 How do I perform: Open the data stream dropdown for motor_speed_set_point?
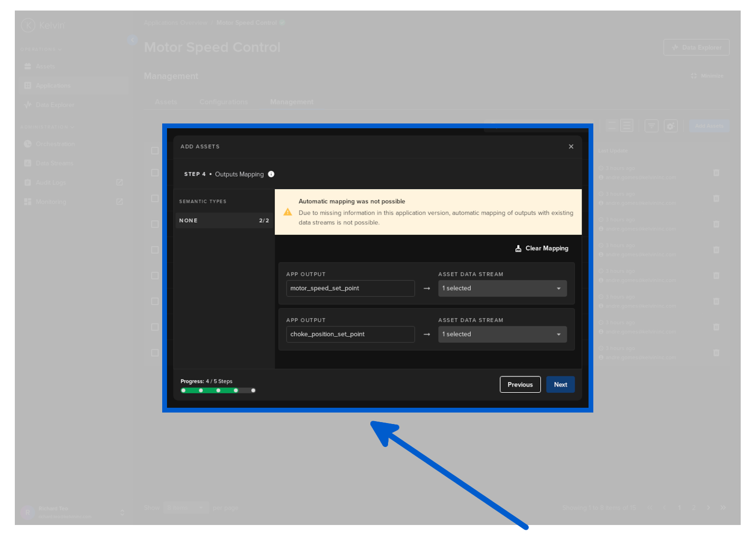pyautogui.click(x=502, y=289)
